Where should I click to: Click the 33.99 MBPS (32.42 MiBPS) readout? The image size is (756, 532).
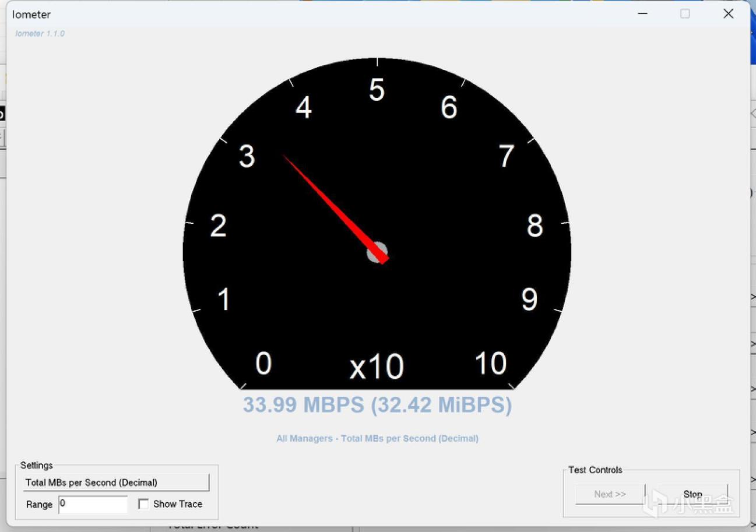(x=377, y=404)
